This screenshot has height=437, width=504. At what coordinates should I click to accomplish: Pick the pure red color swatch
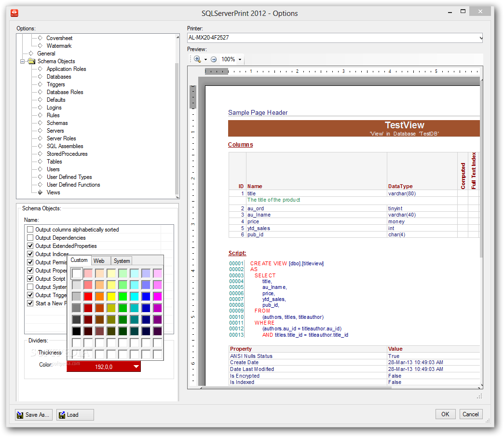(88, 297)
